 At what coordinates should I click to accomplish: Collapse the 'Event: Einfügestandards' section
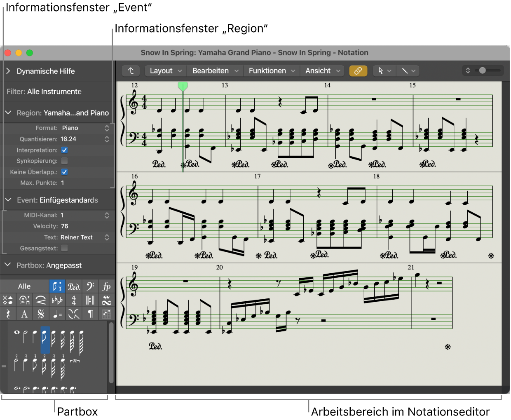click(x=7, y=200)
